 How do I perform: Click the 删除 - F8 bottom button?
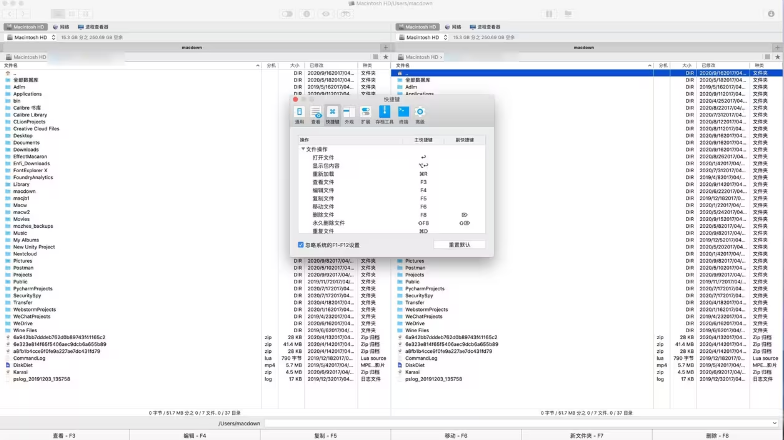tap(718, 436)
